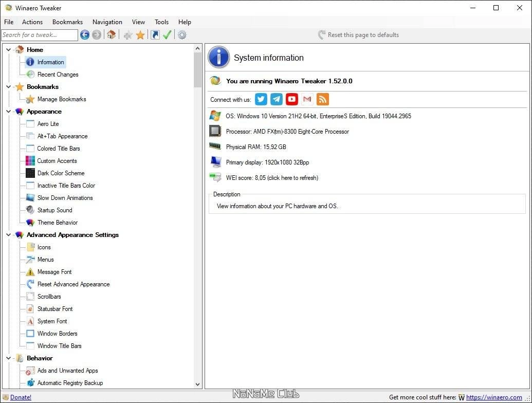Collapse the Bookmarks tree node
This screenshot has width=532, height=403.
pyautogui.click(x=9, y=86)
